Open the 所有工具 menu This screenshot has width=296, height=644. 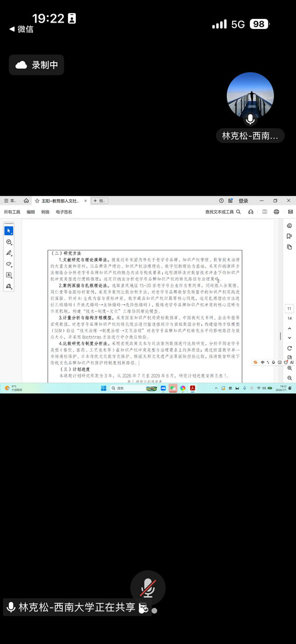(12, 212)
